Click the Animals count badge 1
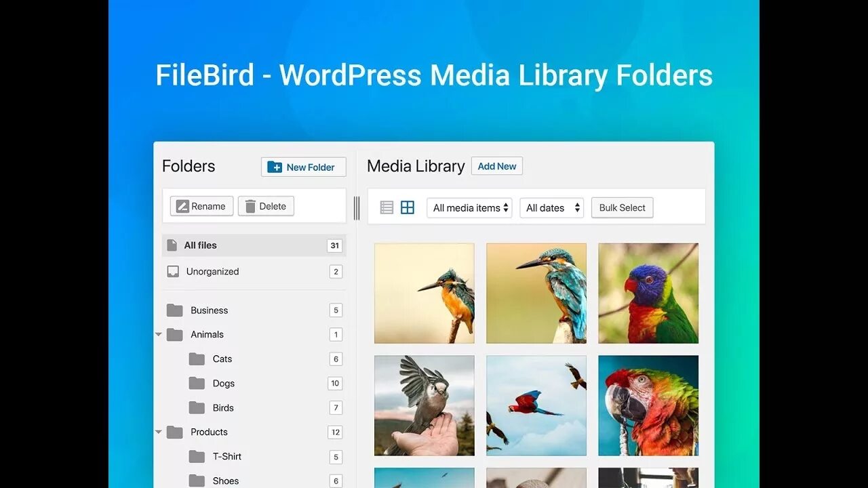 (x=335, y=335)
